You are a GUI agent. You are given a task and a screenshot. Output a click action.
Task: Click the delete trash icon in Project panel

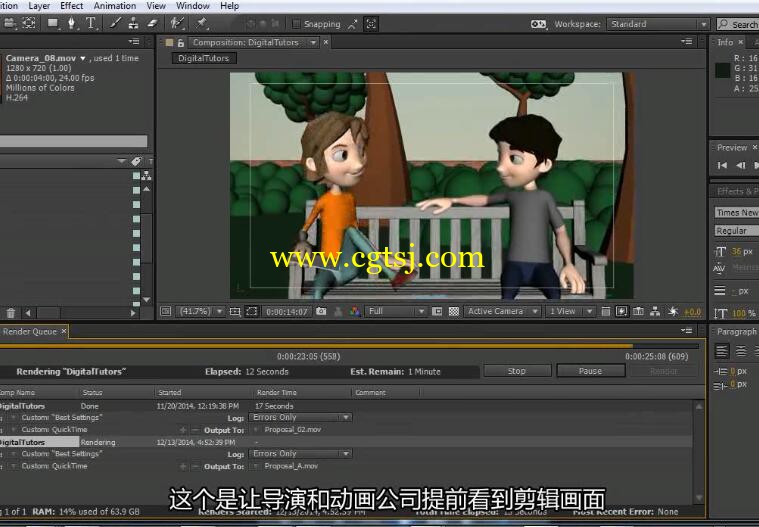click(x=11, y=313)
